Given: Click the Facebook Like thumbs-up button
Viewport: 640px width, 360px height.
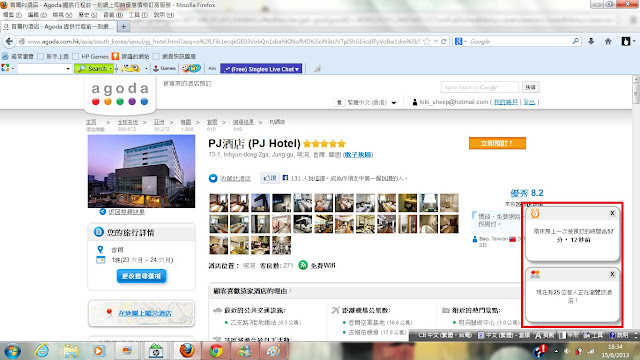Looking at the screenshot, I should pos(270,178).
